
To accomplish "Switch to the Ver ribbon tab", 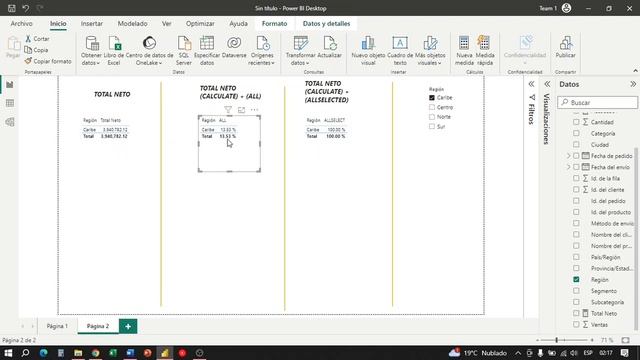I will click(167, 24).
